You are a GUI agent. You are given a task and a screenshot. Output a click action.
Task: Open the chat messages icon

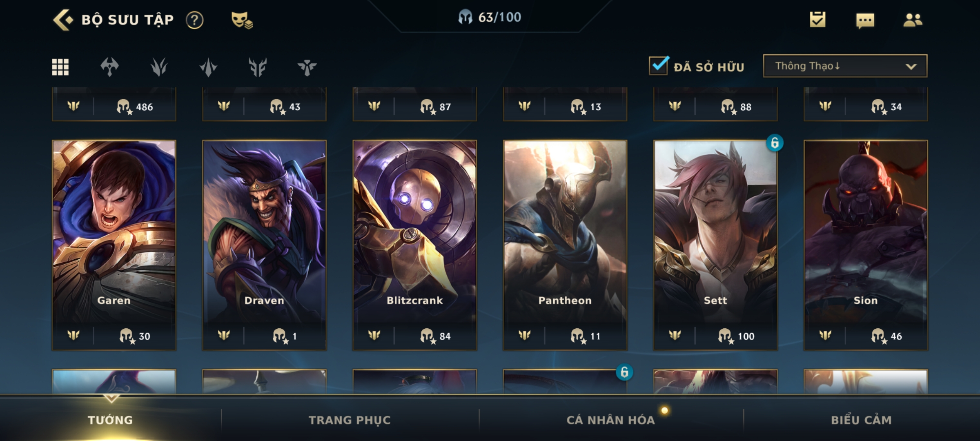pos(865,20)
